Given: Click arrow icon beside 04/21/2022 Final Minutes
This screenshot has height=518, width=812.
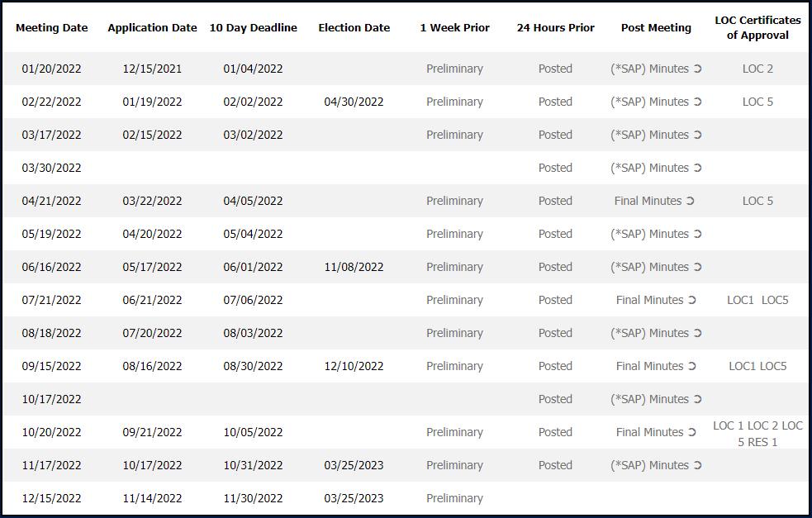Looking at the screenshot, I should pos(691,201).
